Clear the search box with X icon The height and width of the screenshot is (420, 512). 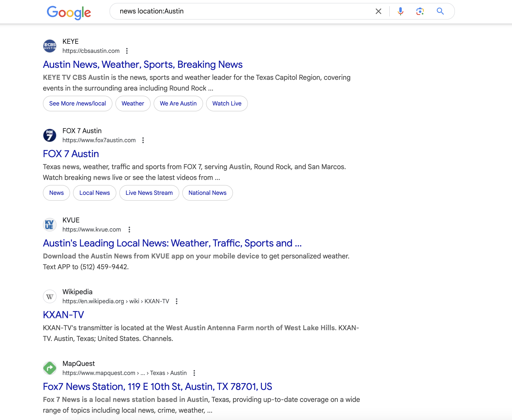(378, 11)
